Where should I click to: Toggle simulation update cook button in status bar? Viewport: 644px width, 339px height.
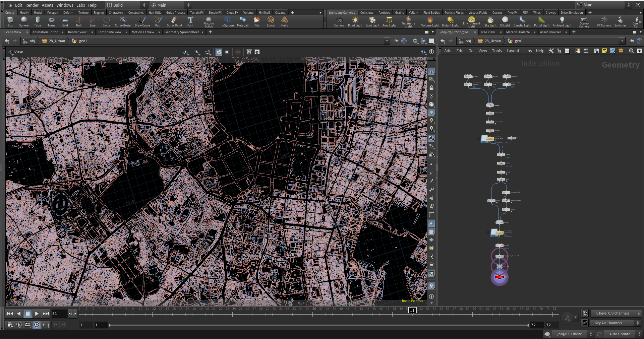pyautogui.click(x=599, y=334)
